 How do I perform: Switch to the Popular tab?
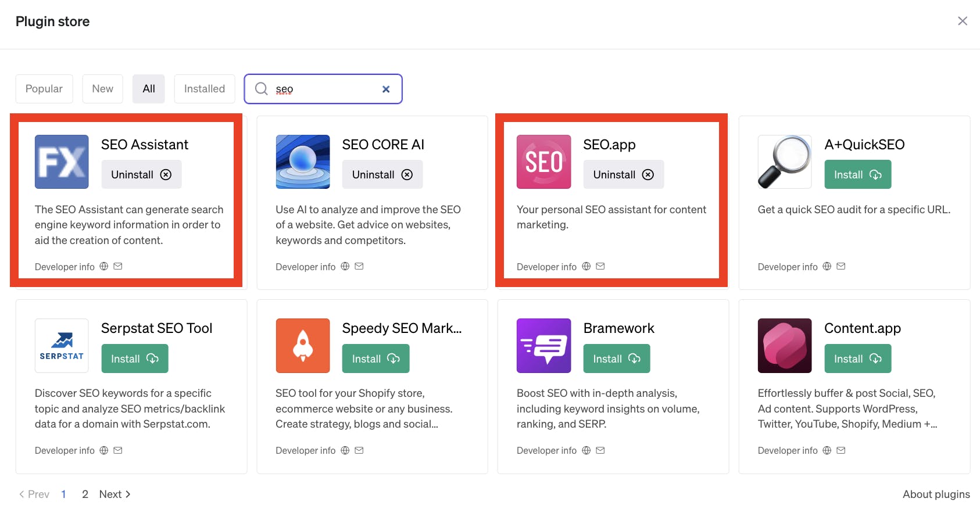coord(44,89)
